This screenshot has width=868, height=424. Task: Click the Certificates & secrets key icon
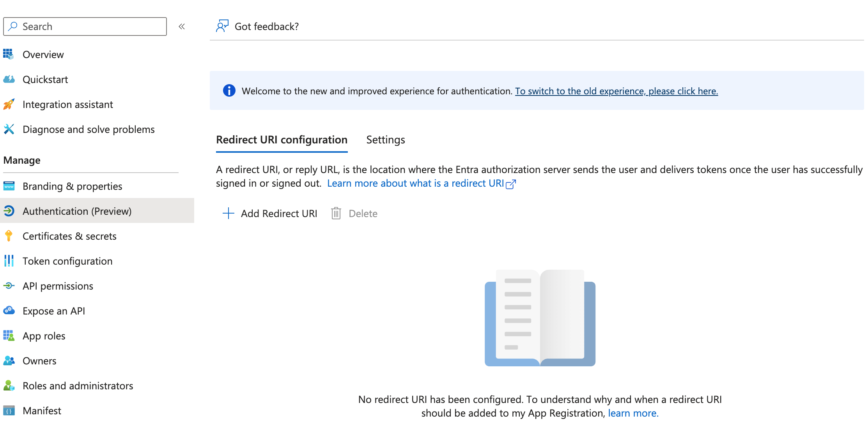pos(9,236)
